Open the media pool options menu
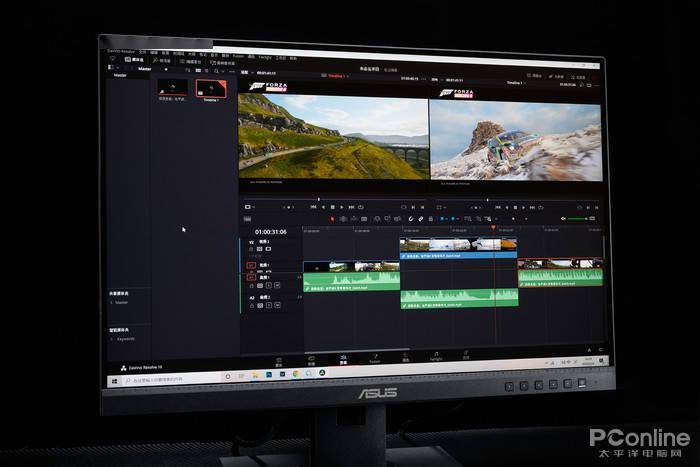This screenshot has width=700, height=467. 232,71
